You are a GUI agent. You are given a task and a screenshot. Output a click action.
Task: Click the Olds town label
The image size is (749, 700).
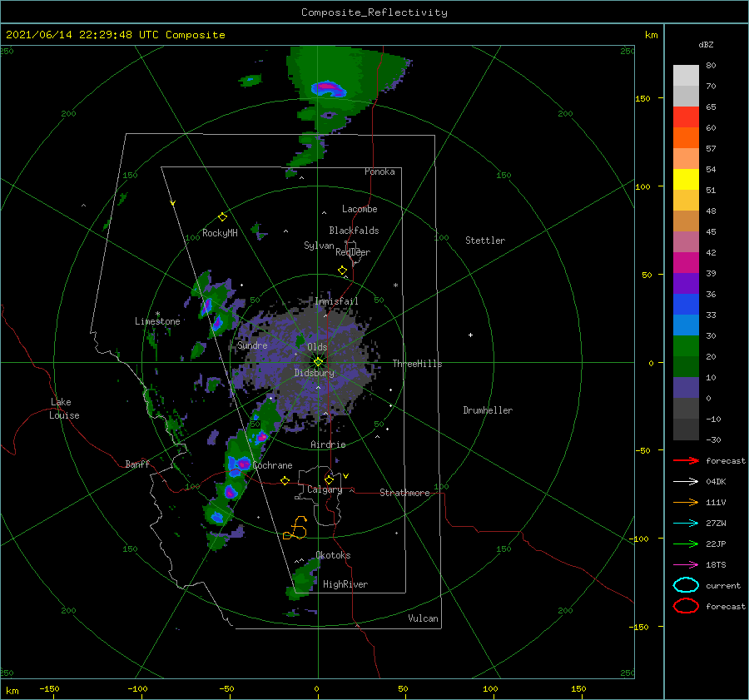317,347
